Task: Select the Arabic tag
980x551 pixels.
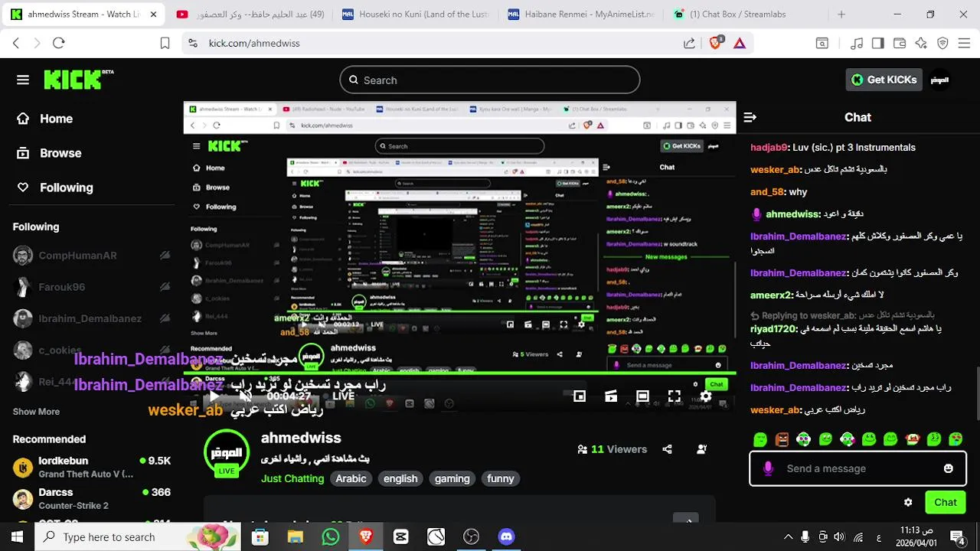Action: [x=351, y=478]
